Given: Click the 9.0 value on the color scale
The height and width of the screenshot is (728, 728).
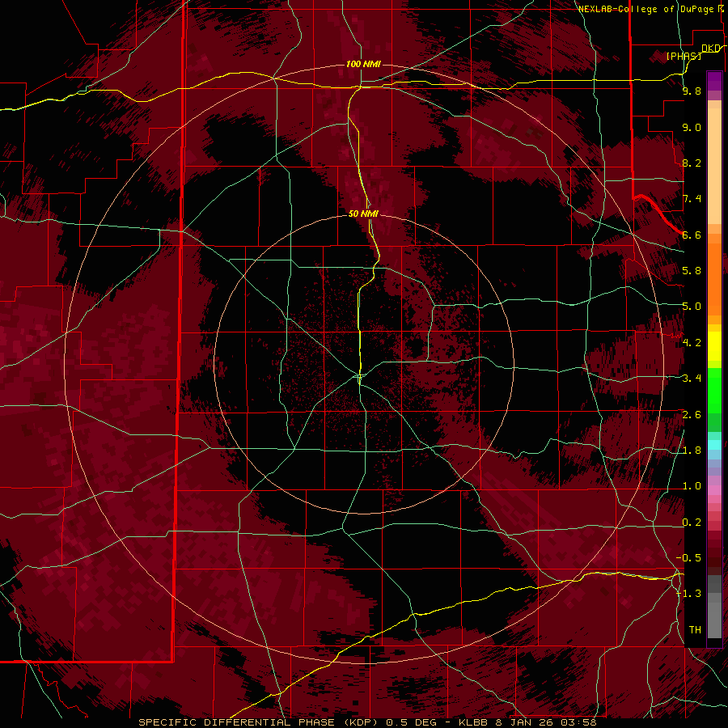Looking at the screenshot, I should [x=692, y=127].
